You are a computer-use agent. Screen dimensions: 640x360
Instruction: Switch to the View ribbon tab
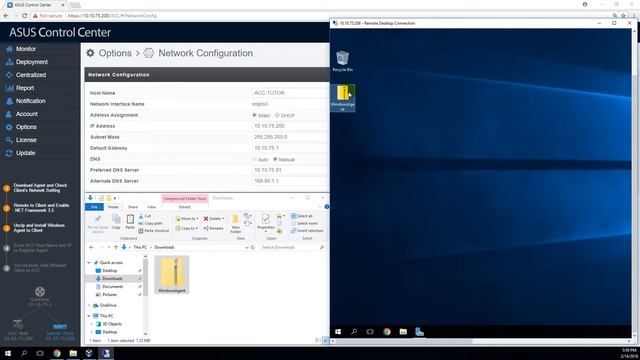151,207
